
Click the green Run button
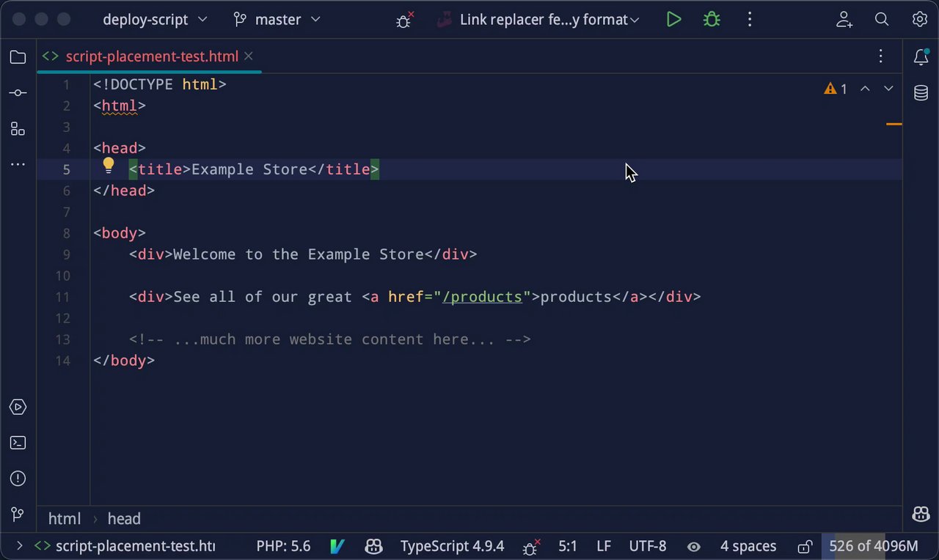[x=673, y=20]
